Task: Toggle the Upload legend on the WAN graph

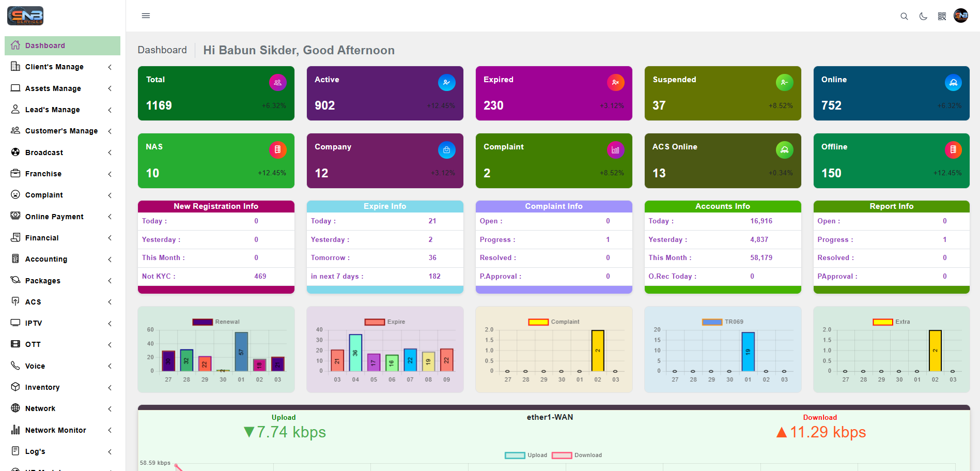Action: [x=515, y=455]
